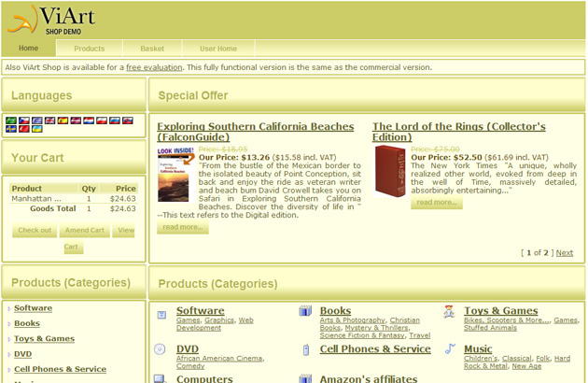Image resolution: width=588 pixels, height=383 pixels.
Task: Open Mystery & Thrillers subcategory link
Action: coord(376,328)
